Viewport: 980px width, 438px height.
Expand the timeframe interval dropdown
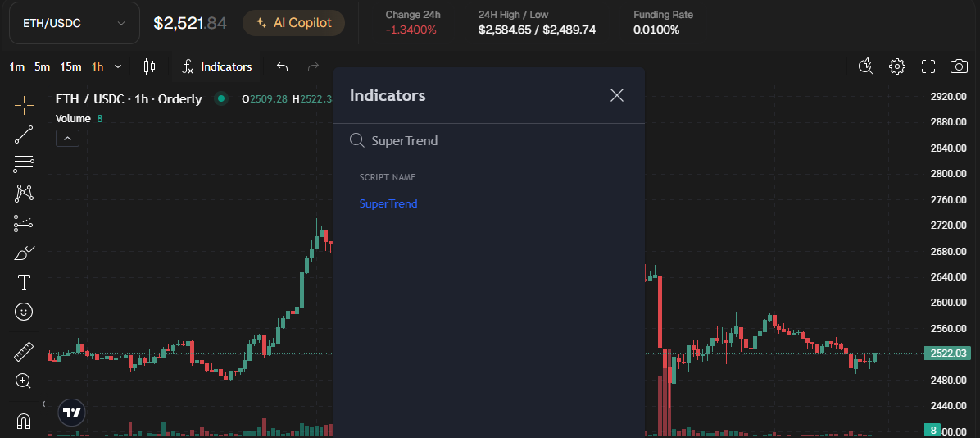pyautogui.click(x=118, y=66)
